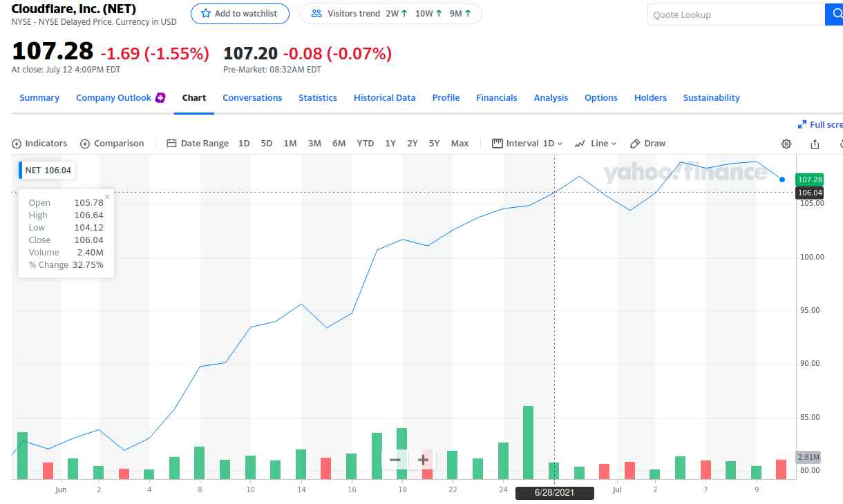Select the 1Y range
Screen dimensions: 843x504
tap(390, 144)
